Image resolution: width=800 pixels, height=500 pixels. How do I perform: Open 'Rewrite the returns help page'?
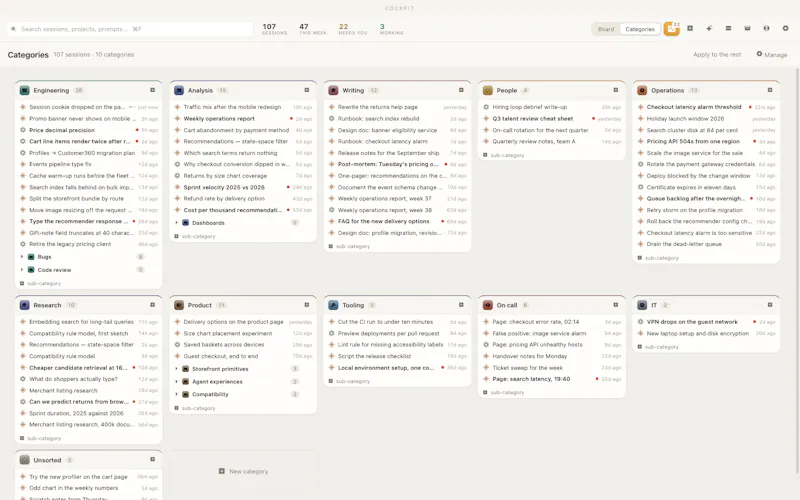coord(397,107)
